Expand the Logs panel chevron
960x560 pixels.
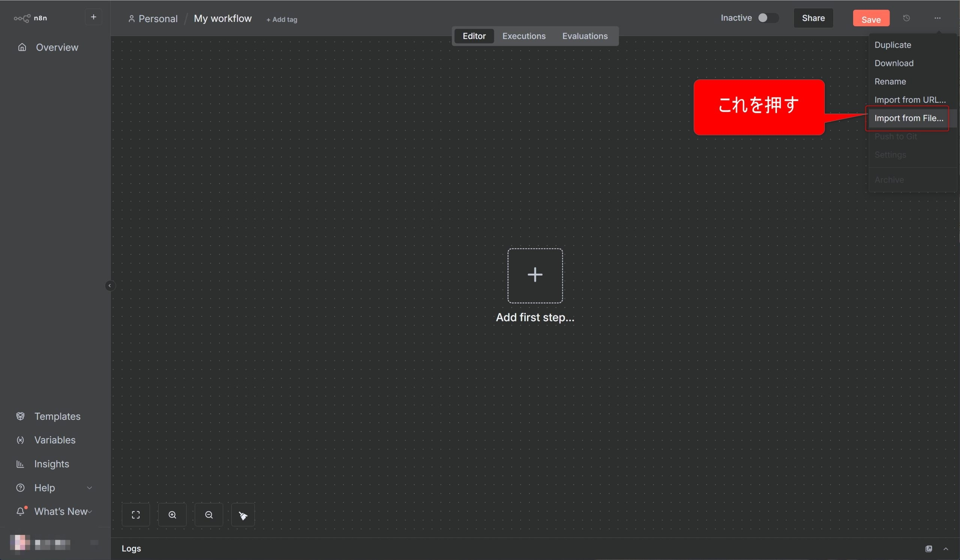[x=945, y=549]
